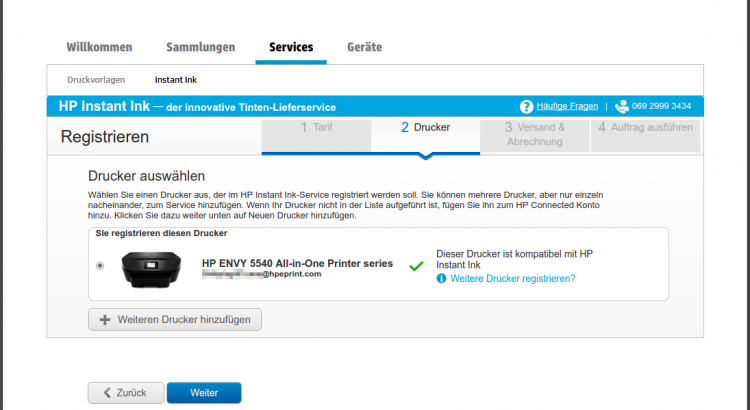Click the back arrow chevron on Zurück
The height and width of the screenshot is (410, 750).
pos(107,393)
